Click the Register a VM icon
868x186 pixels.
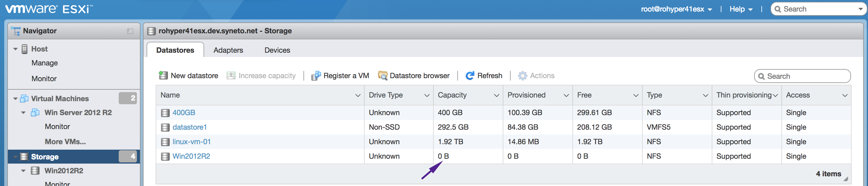click(316, 75)
